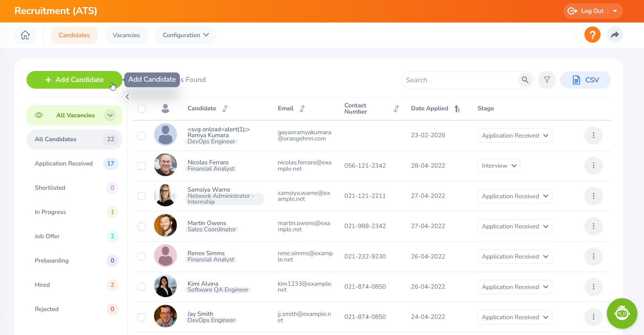This screenshot has width=644, height=335.
Task: Collapse the vacancies sidebar panel arrow
Action: [127, 97]
